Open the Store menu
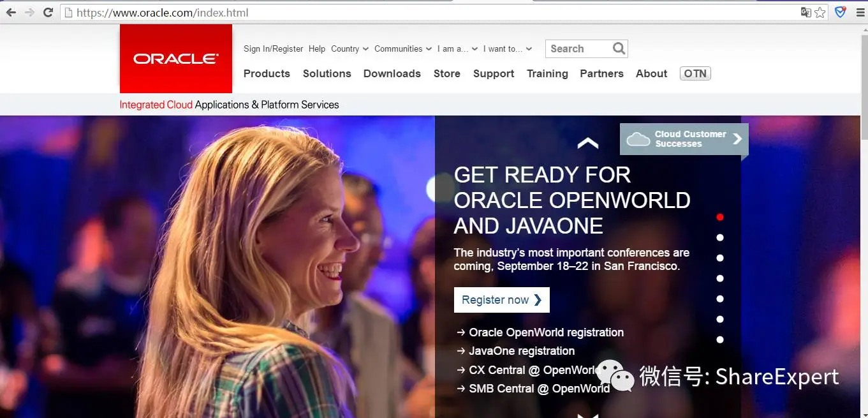The height and width of the screenshot is (418, 868). pyautogui.click(x=447, y=73)
